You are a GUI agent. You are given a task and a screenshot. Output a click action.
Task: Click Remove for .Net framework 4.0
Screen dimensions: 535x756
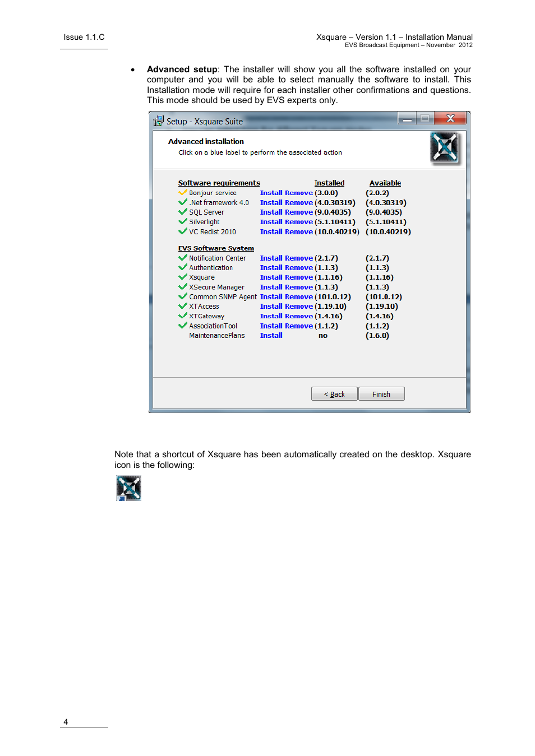[299, 203]
